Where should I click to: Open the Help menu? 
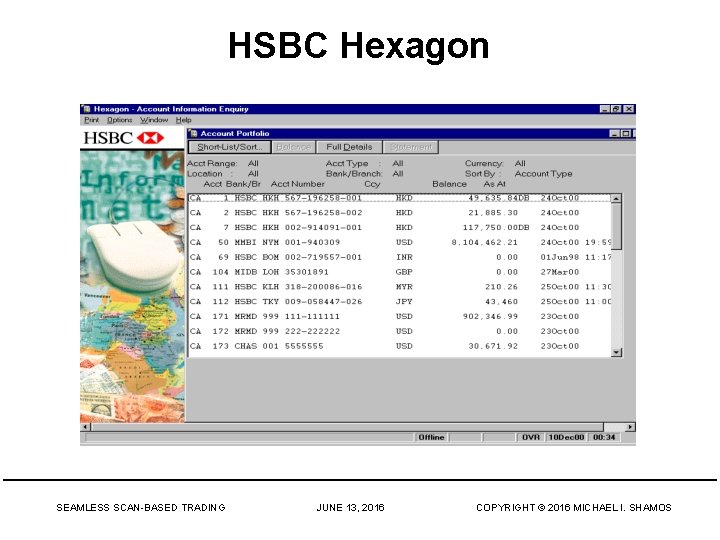click(x=183, y=120)
